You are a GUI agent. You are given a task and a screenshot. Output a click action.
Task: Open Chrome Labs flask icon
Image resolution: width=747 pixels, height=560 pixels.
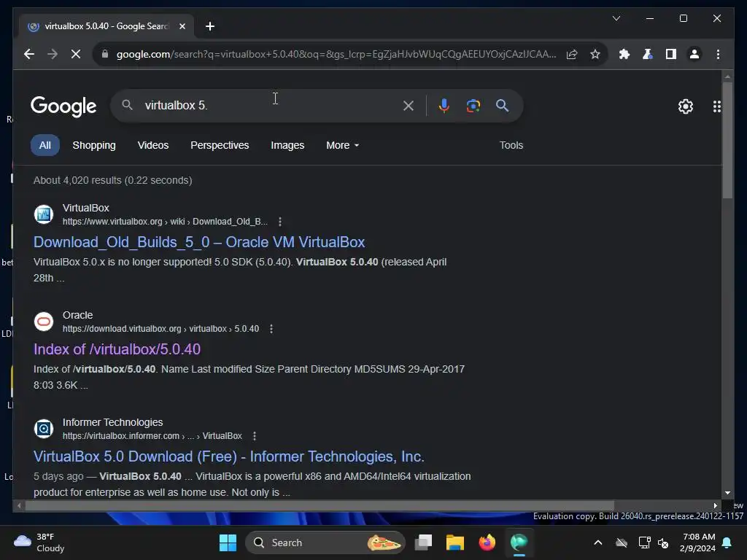click(x=648, y=54)
